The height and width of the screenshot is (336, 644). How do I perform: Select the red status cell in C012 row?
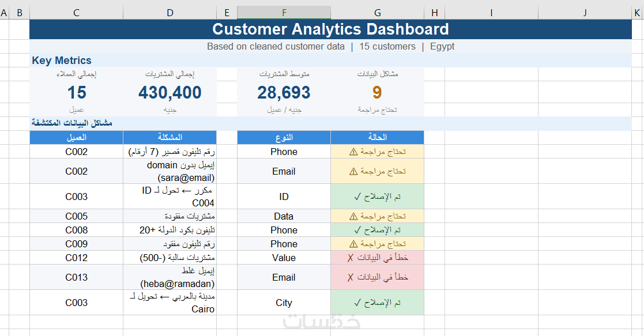377,258
